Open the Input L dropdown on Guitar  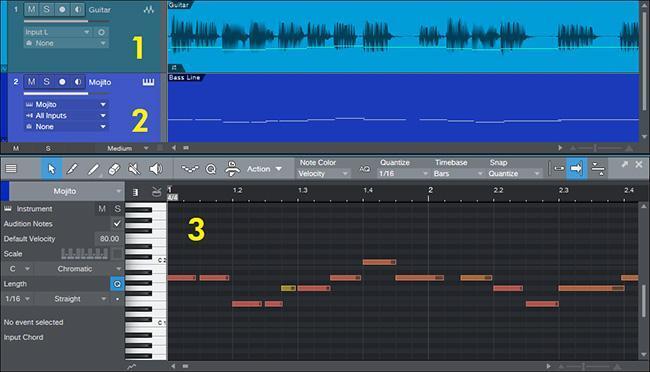(58, 32)
